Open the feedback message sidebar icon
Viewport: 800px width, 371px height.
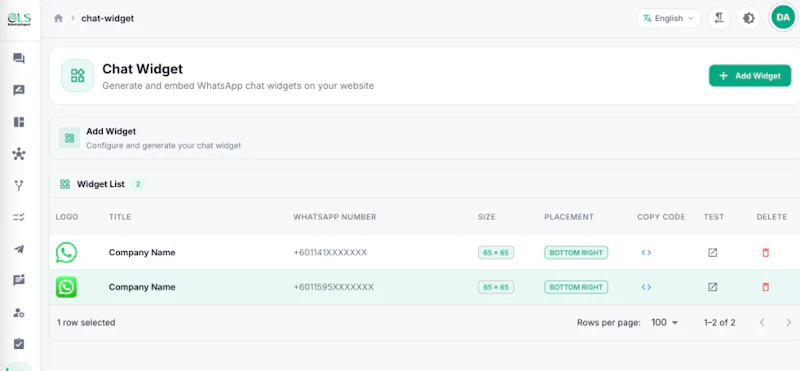click(x=19, y=280)
